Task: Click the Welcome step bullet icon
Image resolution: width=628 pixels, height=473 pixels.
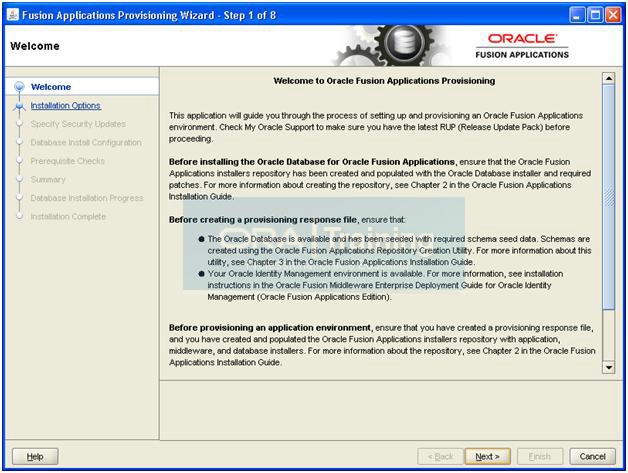Action: click(18, 87)
